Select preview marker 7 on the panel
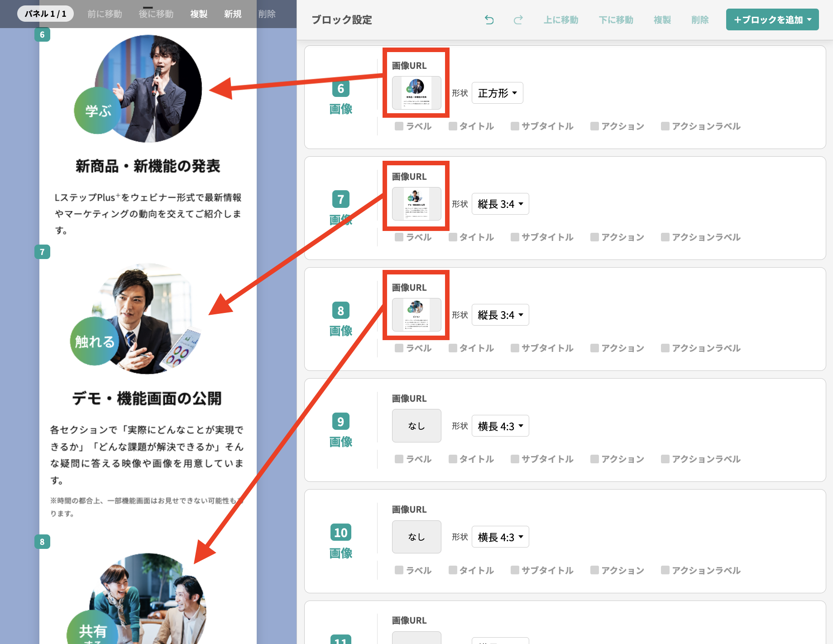Image resolution: width=833 pixels, height=644 pixels. (42, 252)
